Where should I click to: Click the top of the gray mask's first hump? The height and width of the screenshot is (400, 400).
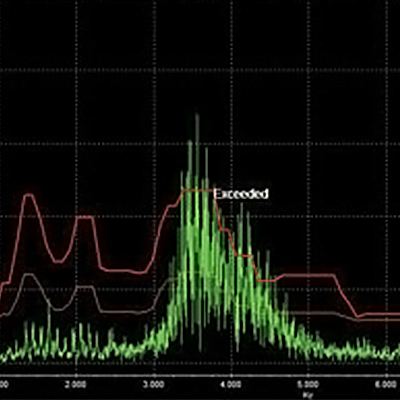[29, 275]
